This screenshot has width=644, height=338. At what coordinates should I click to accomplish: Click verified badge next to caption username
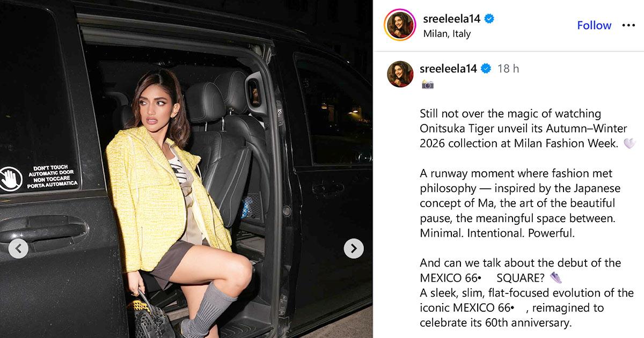486,69
